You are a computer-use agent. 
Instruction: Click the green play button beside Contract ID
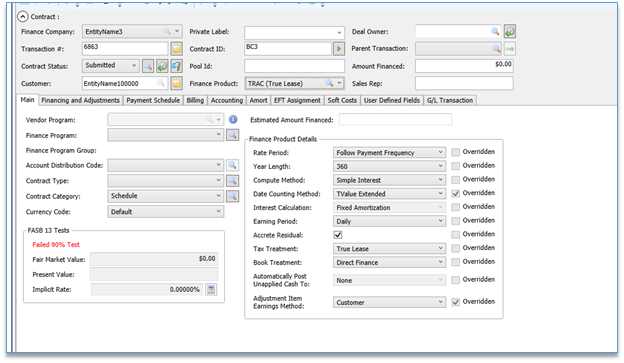339,49
